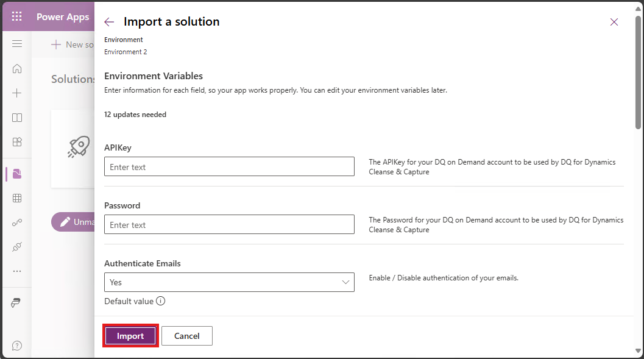Click the Cancel button
The width and height of the screenshot is (644, 359).
[187, 336]
